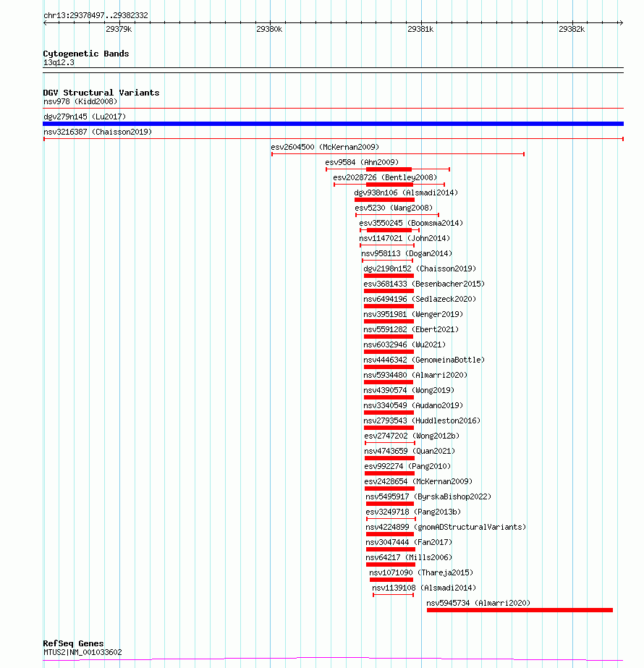Select esv992274 (Pang2010) label
Image resolution: width=644 pixels, height=668 pixels.
coord(407,466)
